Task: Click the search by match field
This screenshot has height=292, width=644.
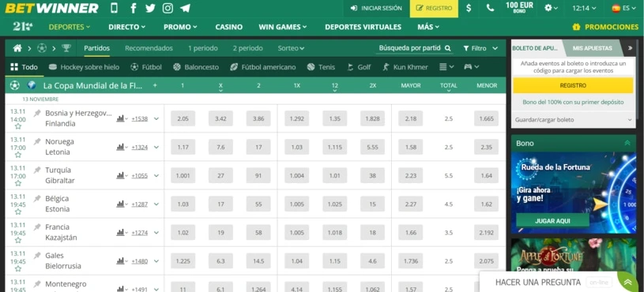Action: [x=414, y=48]
